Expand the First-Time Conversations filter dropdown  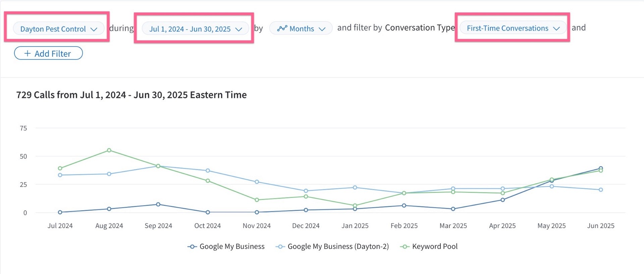513,28
